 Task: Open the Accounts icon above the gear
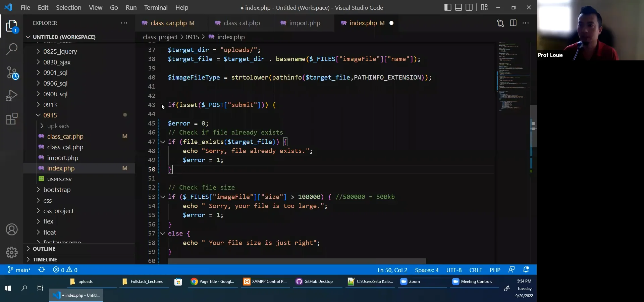[12, 230]
